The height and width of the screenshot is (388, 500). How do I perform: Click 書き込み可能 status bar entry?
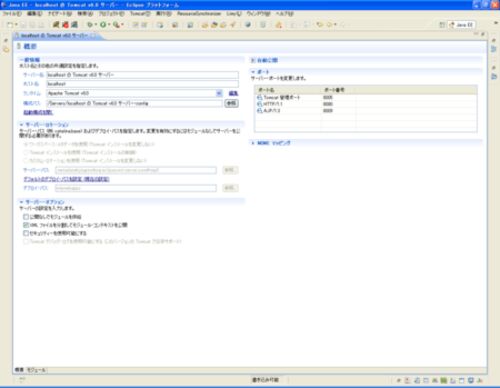pos(265,380)
